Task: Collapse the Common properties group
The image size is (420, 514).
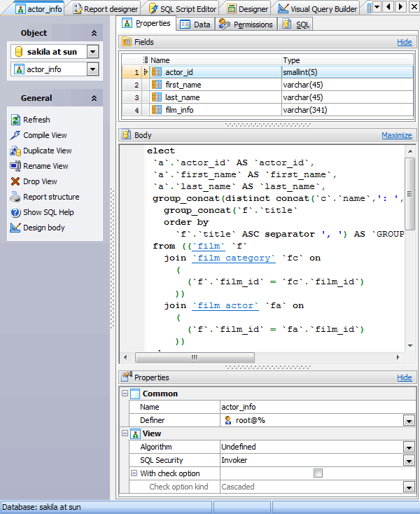Action: tap(125, 394)
